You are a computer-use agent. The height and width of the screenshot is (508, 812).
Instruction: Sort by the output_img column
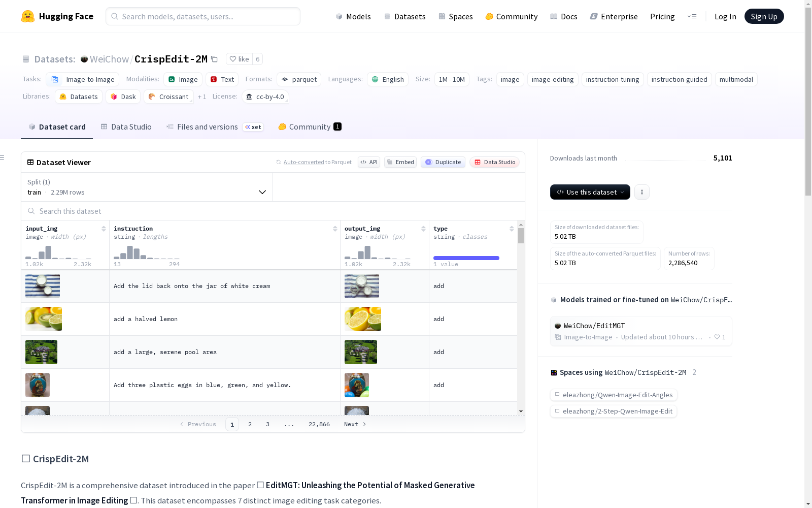click(x=423, y=229)
